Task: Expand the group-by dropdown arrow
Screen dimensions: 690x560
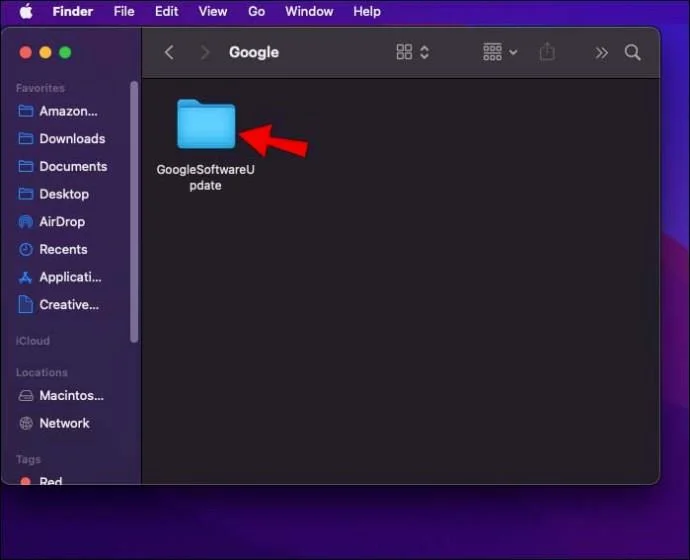Action: [x=513, y=53]
